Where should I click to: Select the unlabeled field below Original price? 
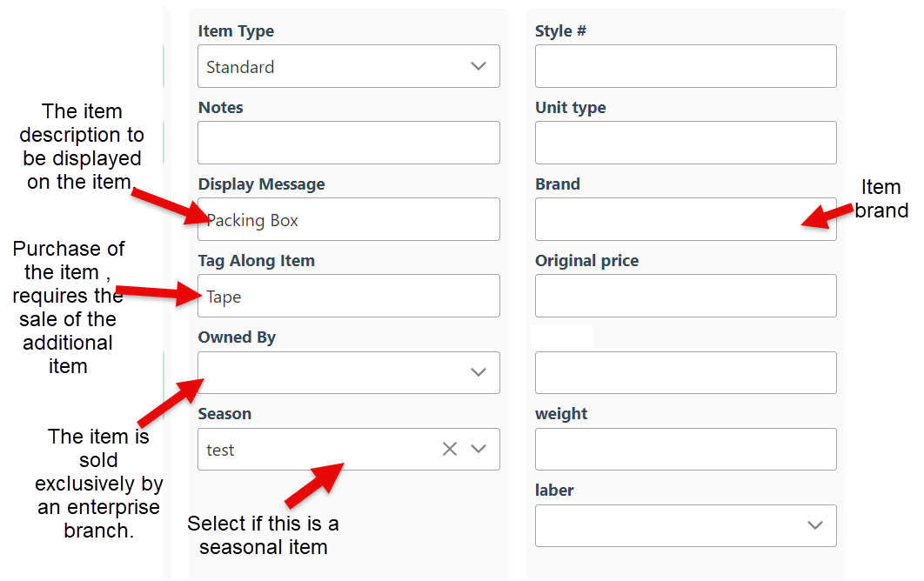pos(685,373)
